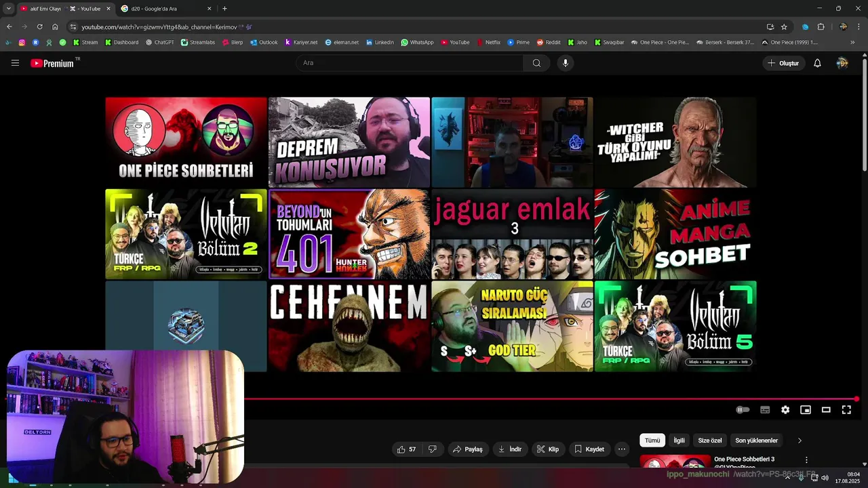This screenshot has width=868, height=488.
Task: Open Naruto Güç Sıralaması video
Action: coord(512,326)
